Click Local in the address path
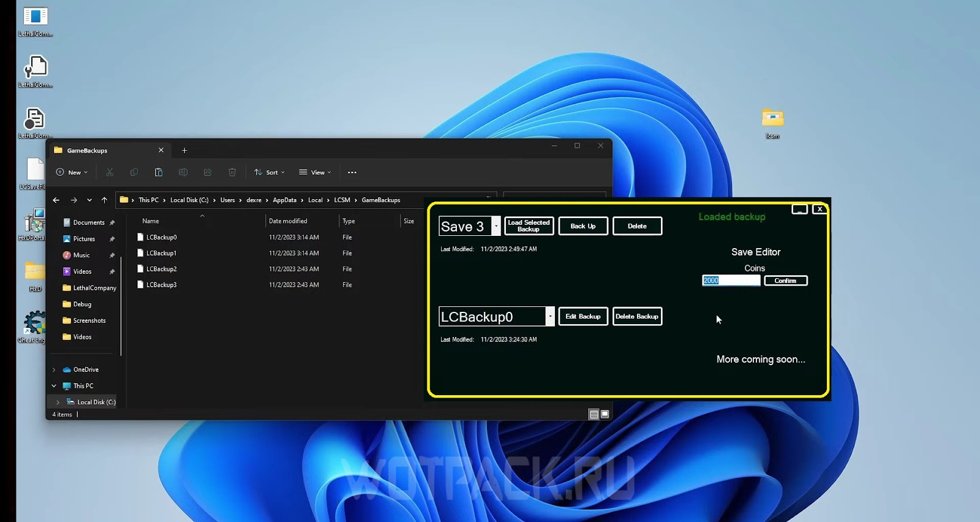Screen dimensions: 980x522 (315, 200)
